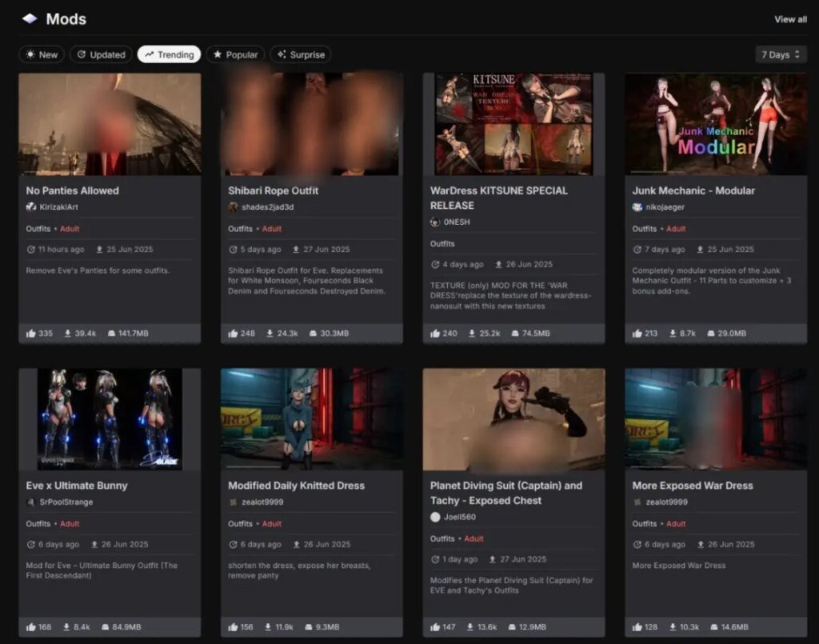Screen dimensions: 819x644
Task: Switch to the Popular tab
Action: click(x=235, y=54)
